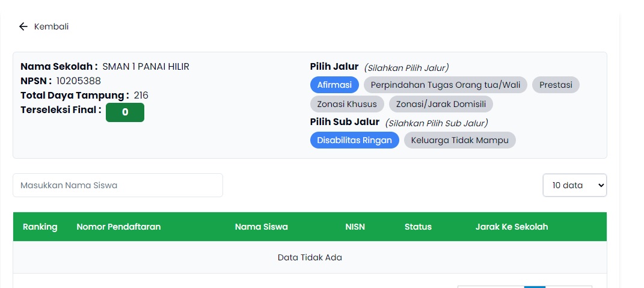The image size is (644, 288).
Task: Click the Masukkan Nama Siswa search field
Action: tap(118, 185)
